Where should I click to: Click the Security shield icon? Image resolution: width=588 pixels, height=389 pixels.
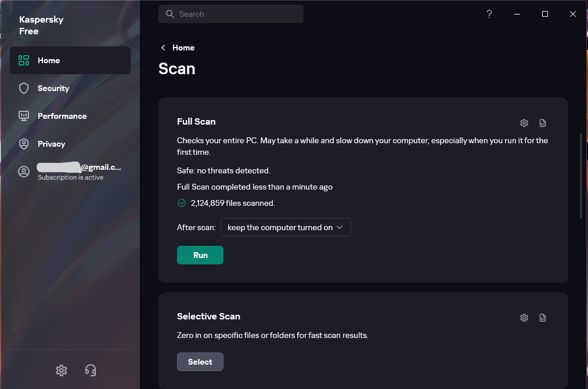[24, 88]
